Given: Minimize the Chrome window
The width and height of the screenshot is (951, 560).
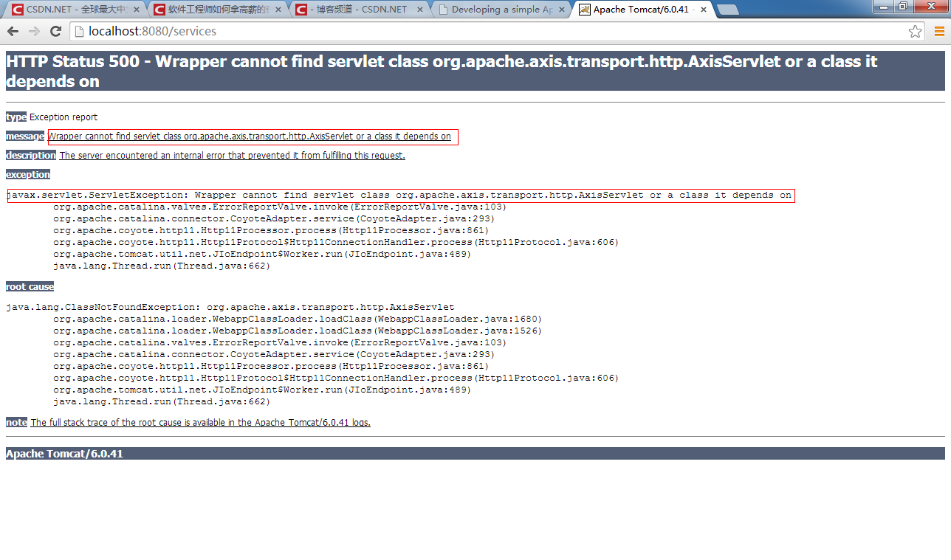Looking at the screenshot, I should [x=885, y=6].
